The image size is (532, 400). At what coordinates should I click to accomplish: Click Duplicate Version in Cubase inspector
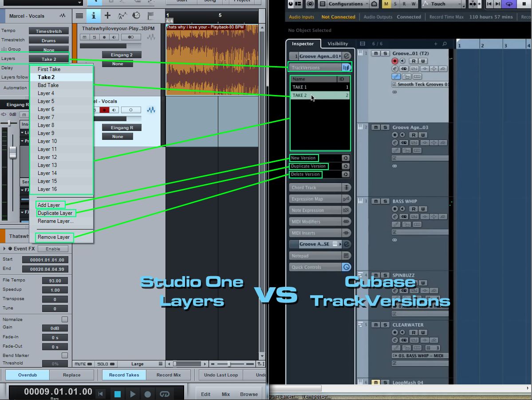click(x=308, y=166)
